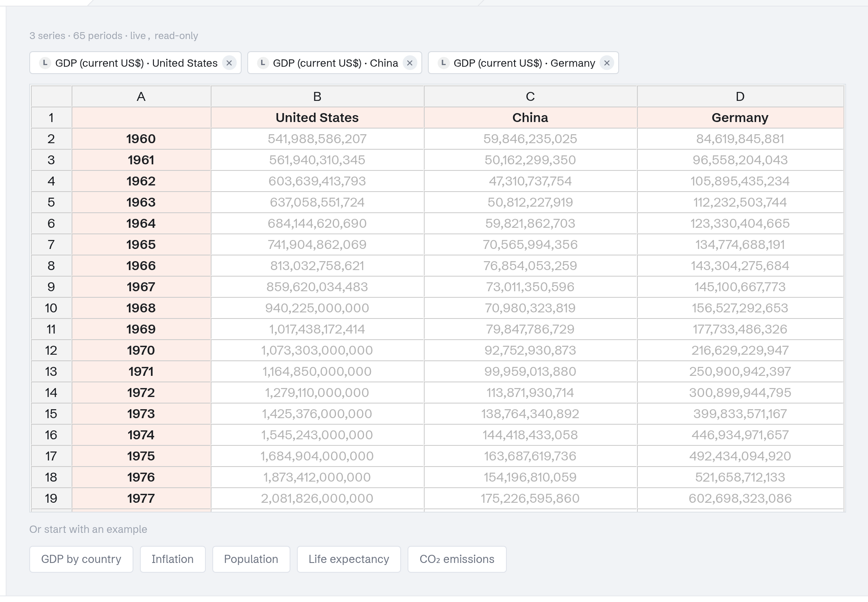
Task: Click China value 76,854,053,259
Action: click(x=530, y=266)
